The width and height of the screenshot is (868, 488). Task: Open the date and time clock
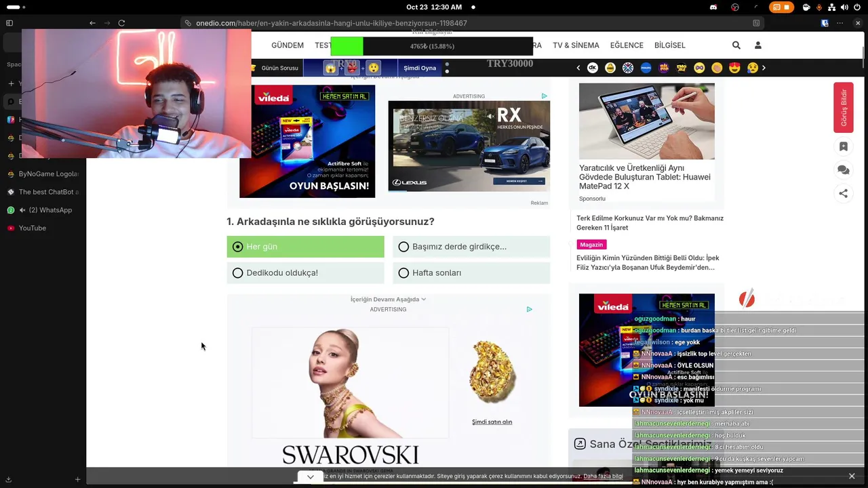[434, 7]
